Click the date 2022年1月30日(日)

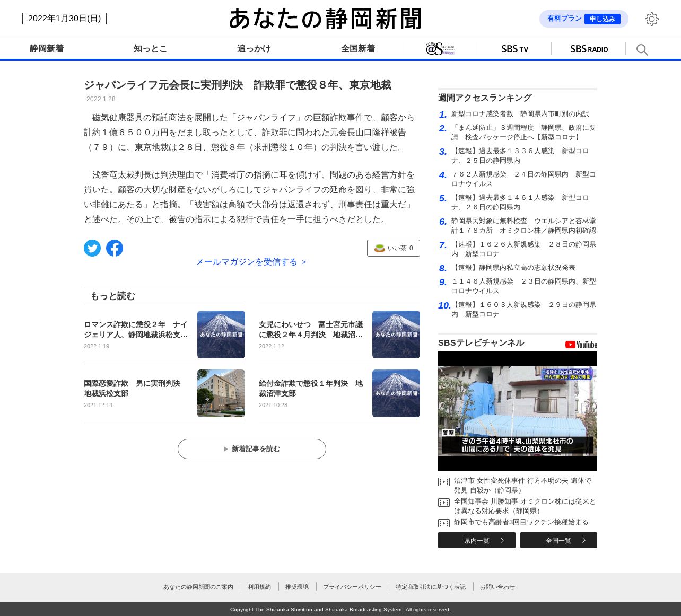[64, 19]
